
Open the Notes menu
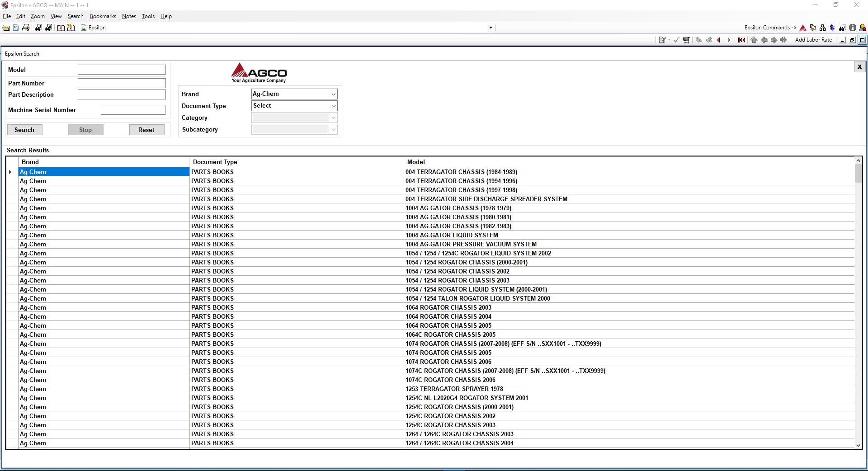pyautogui.click(x=129, y=16)
